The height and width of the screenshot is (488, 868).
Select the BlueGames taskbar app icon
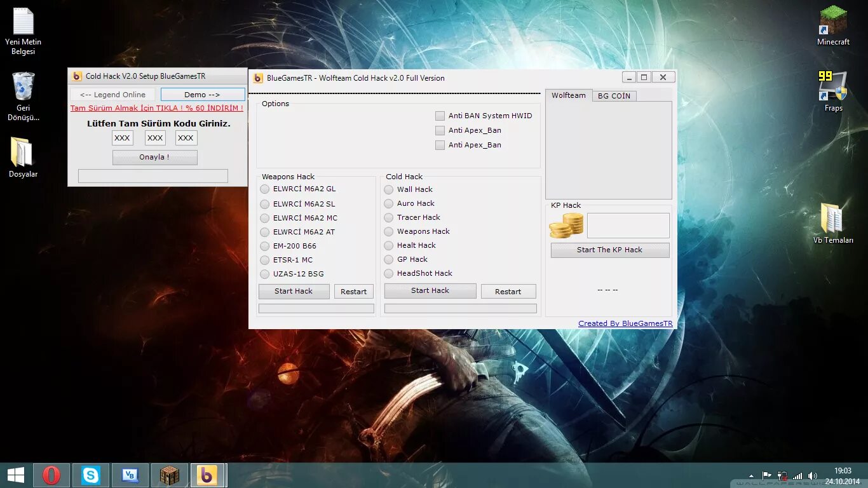[207, 475]
